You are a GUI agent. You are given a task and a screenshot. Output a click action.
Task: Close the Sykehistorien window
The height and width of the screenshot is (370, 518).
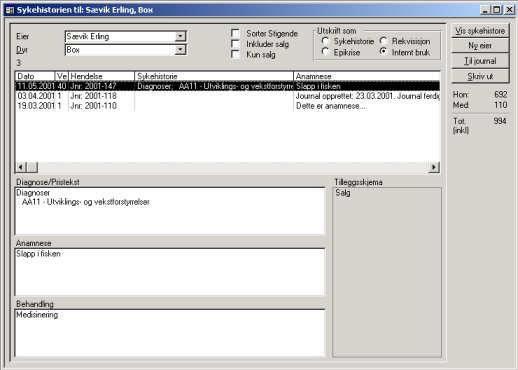click(509, 10)
